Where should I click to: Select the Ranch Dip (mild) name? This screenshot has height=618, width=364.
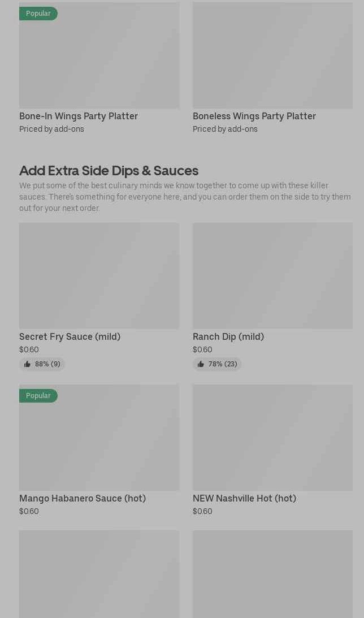coord(228,336)
